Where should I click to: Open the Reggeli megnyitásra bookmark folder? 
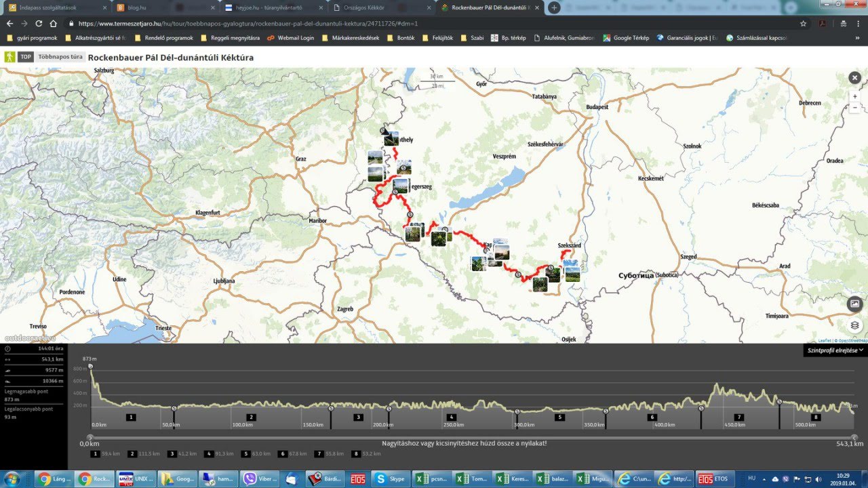point(230,38)
